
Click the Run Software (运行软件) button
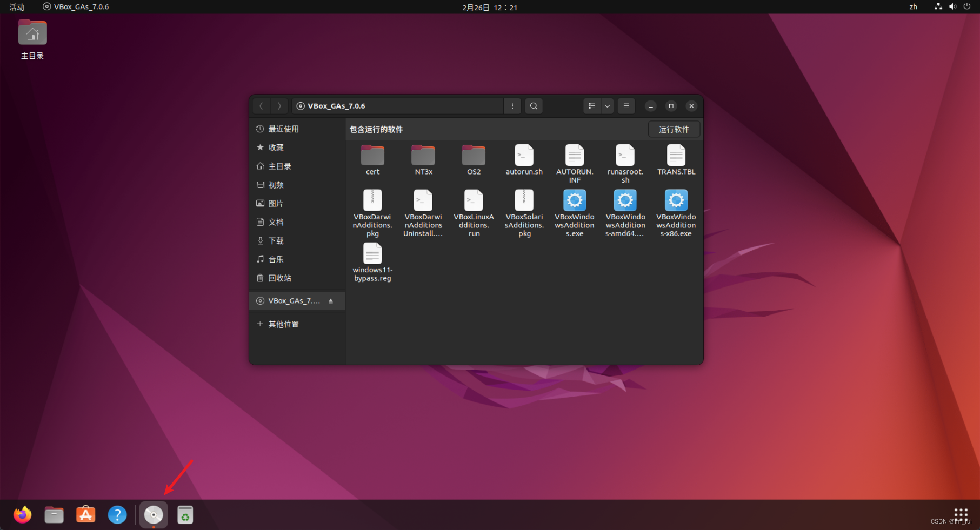(674, 129)
